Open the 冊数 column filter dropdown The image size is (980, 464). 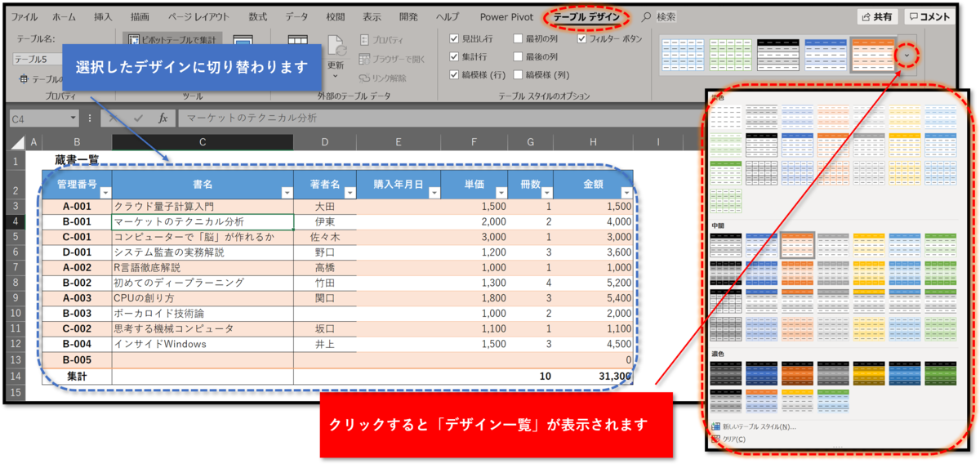(546, 193)
